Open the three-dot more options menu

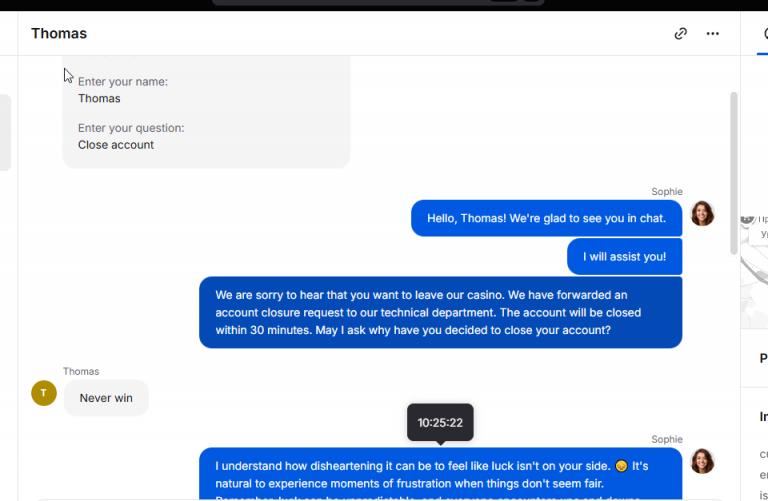713,33
